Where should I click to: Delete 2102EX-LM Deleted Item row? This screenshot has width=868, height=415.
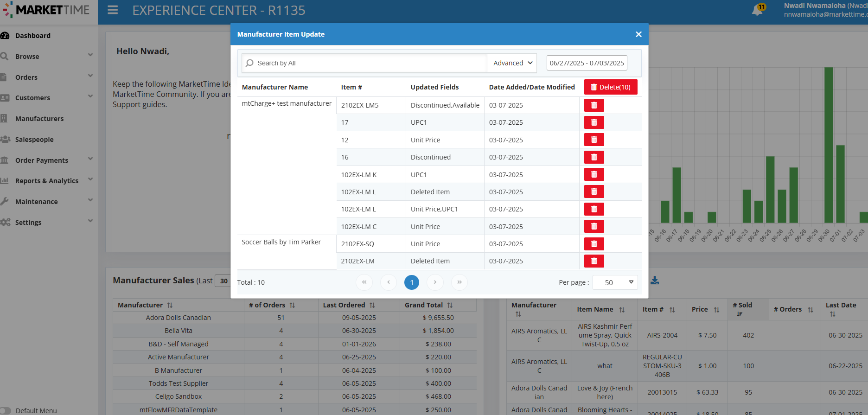[x=594, y=261]
